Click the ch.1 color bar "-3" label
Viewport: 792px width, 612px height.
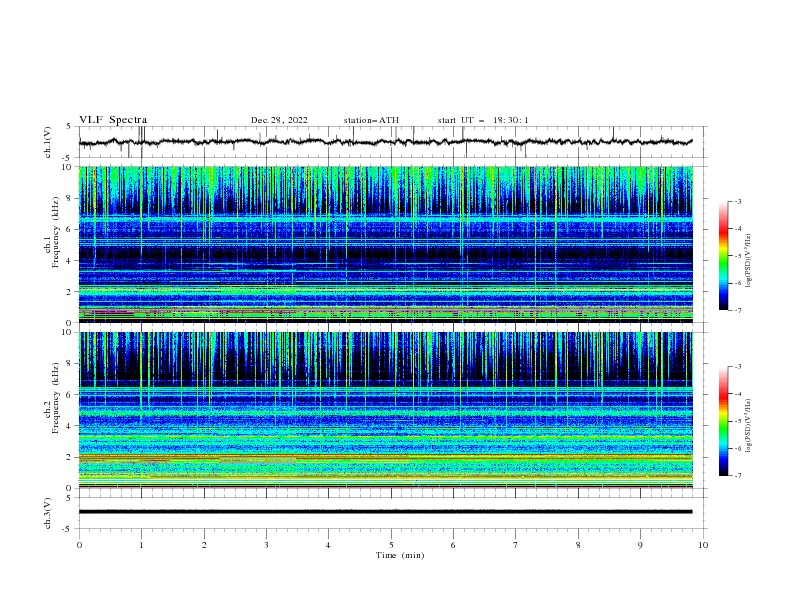point(738,201)
